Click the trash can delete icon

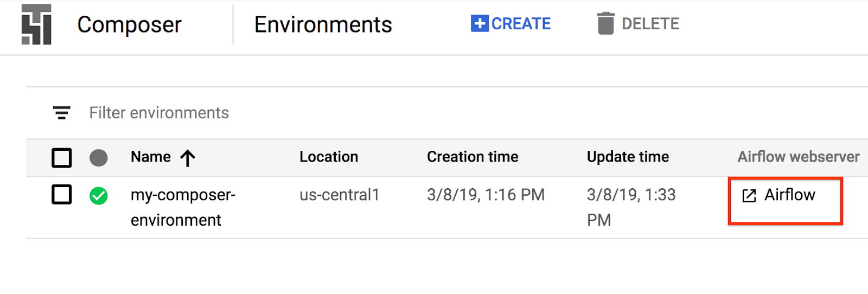[x=605, y=24]
